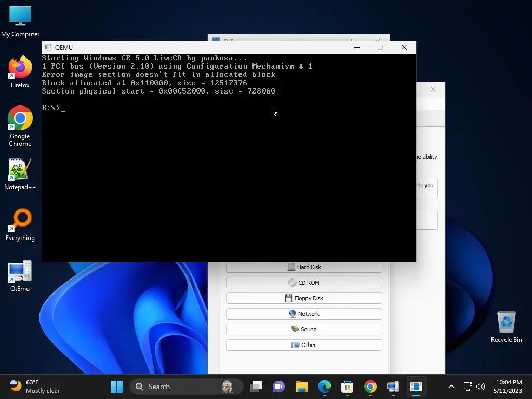Close the QEMU window
The width and height of the screenshot is (532, 399).
click(x=404, y=47)
